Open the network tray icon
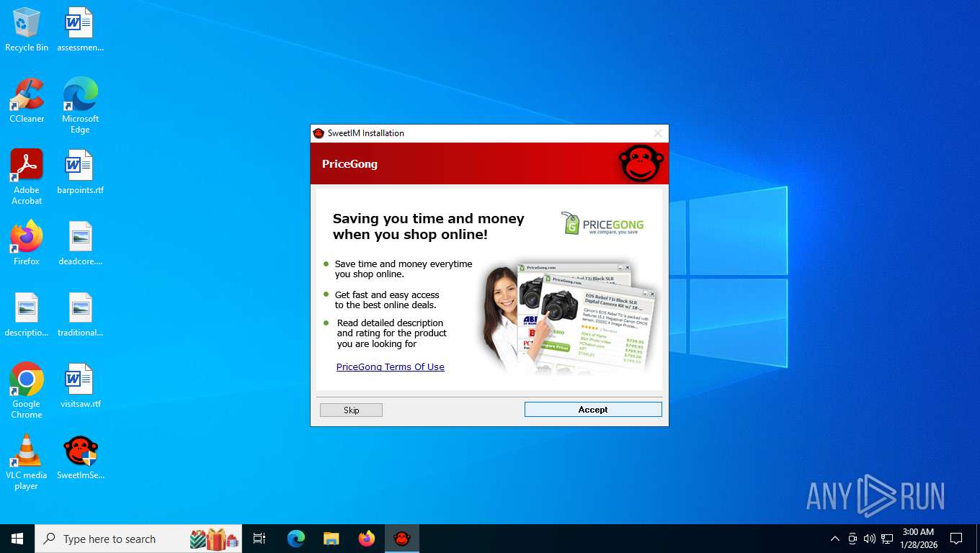Image resolution: width=980 pixels, height=553 pixels. [x=887, y=539]
